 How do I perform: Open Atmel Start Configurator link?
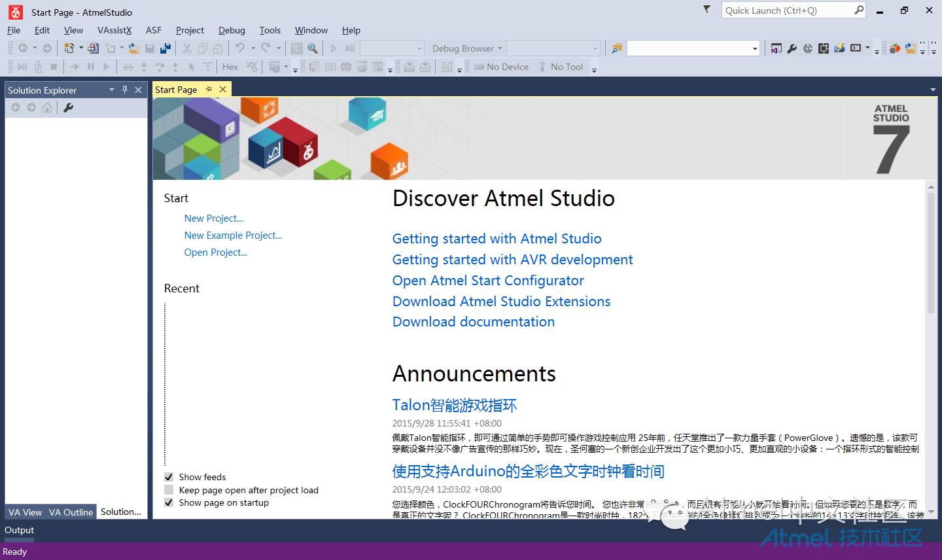488,281
